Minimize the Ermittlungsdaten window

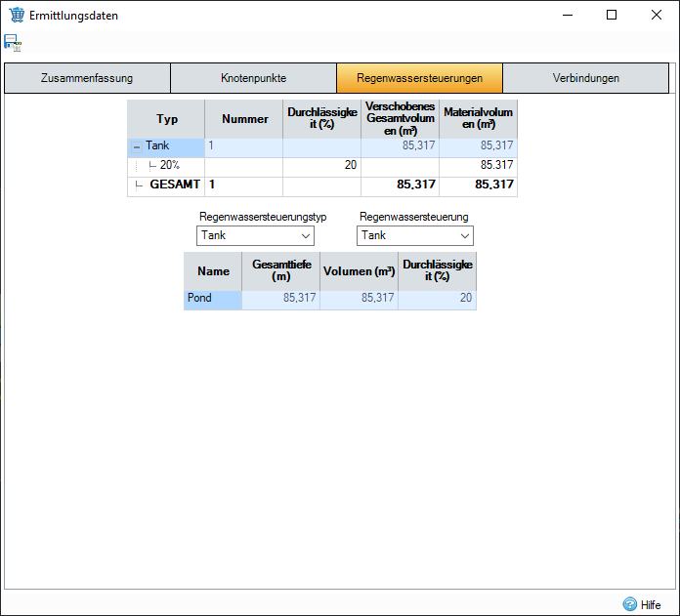click(568, 16)
